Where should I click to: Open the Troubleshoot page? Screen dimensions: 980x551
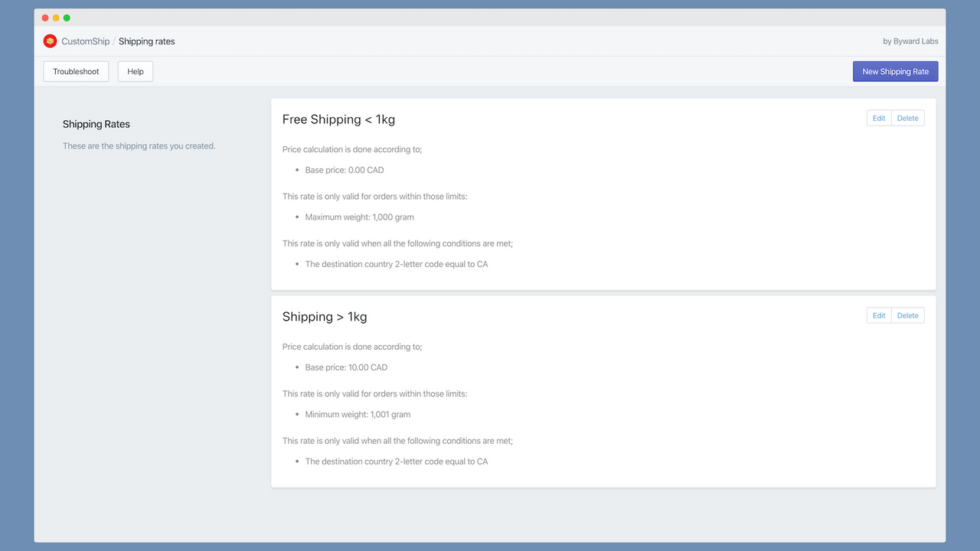click(x=76, y=72)
